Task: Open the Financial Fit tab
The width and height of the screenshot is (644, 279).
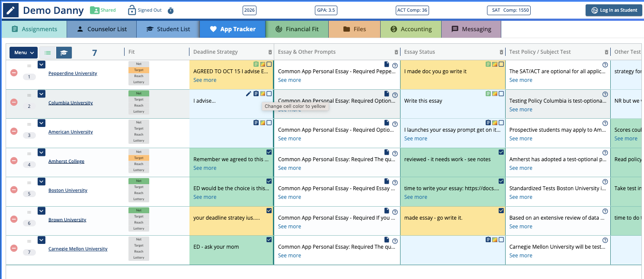Action: pyautogui.click(x=297, y=29)
